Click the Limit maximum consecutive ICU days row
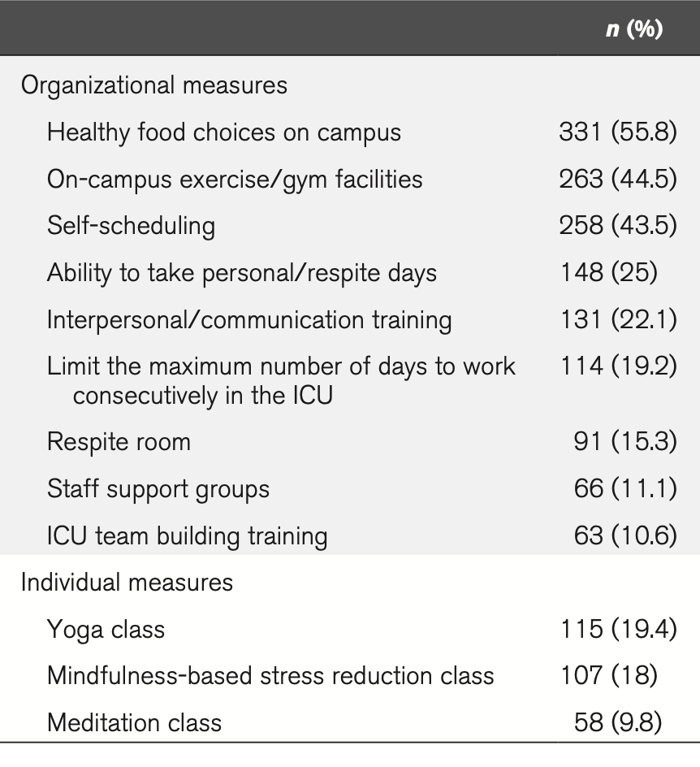The width and height of the screenshot is (700, 767). tap(281, 380)
